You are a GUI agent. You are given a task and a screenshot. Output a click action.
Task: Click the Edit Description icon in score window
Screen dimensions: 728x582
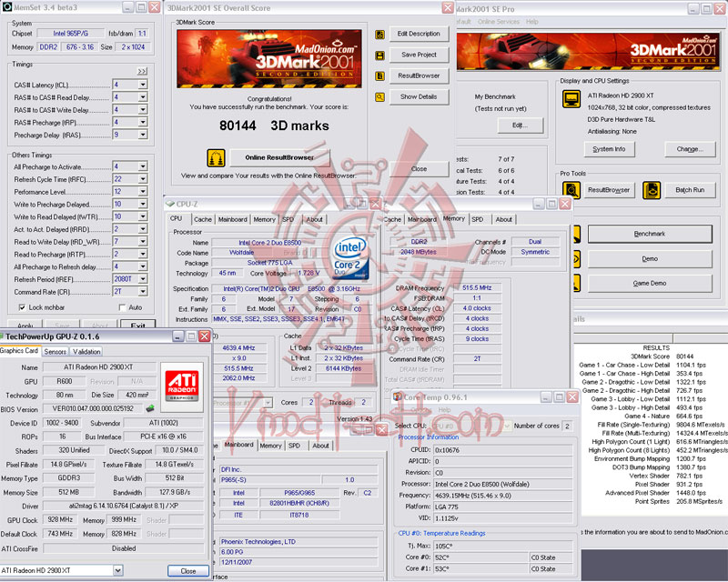pyautogui.click(x=379, y=35)
